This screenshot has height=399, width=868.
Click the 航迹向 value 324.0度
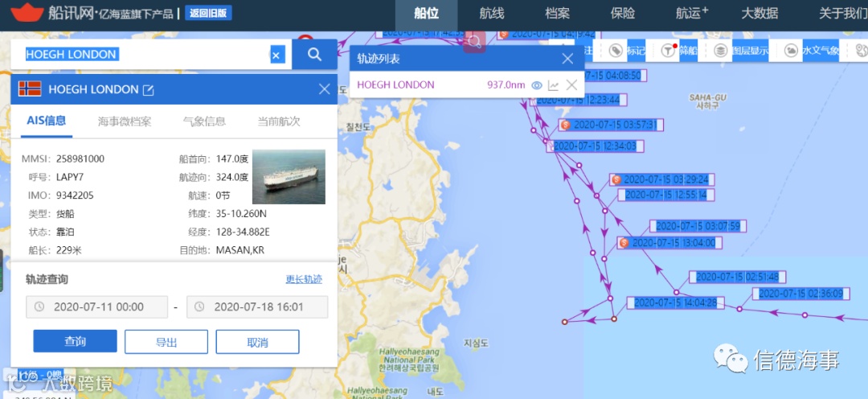click(232, 177)
